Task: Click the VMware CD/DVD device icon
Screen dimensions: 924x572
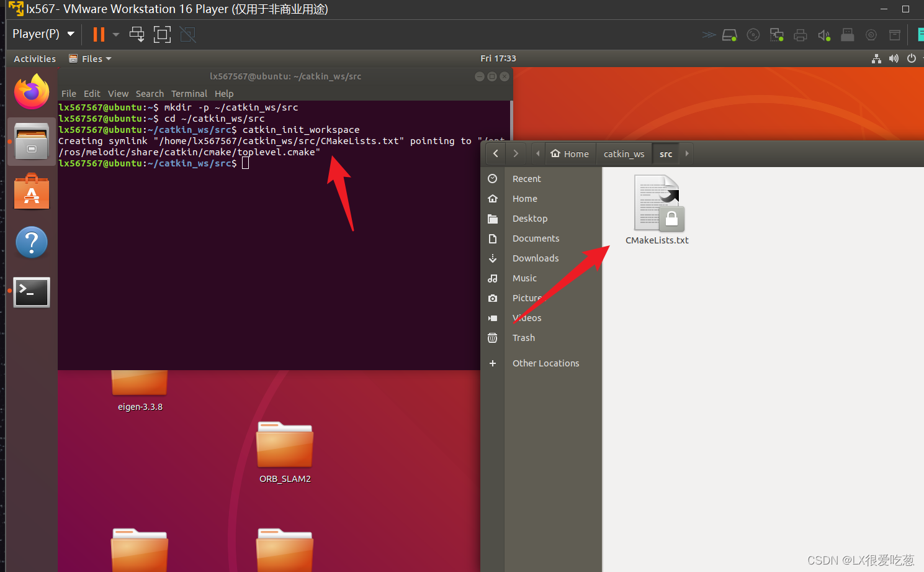Action: coord(753,35)
